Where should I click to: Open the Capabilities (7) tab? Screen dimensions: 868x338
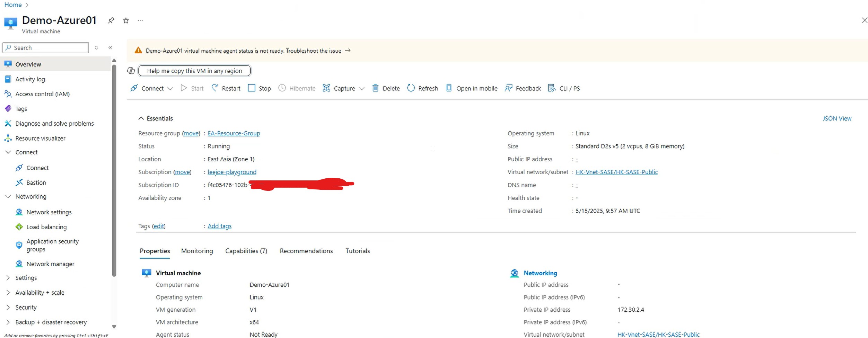[x=246, y=251]
